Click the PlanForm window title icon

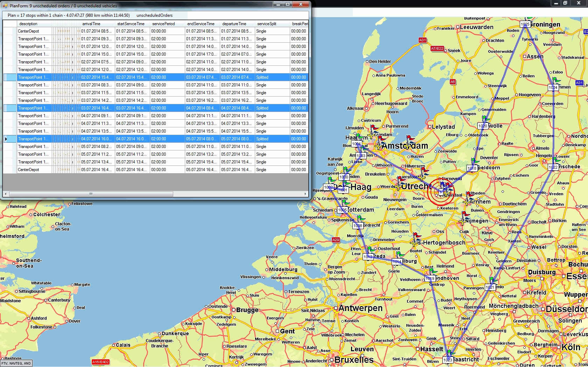pos(5,6)
